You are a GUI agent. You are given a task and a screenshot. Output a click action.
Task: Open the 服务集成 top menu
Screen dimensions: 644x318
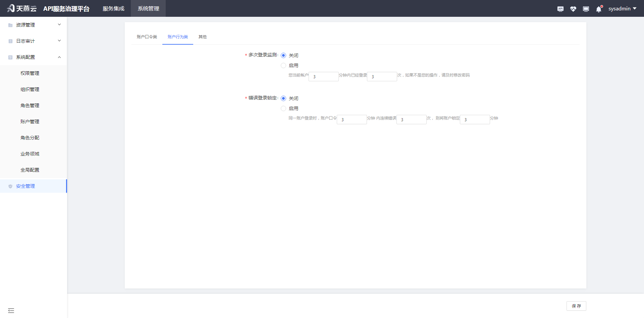113,9
